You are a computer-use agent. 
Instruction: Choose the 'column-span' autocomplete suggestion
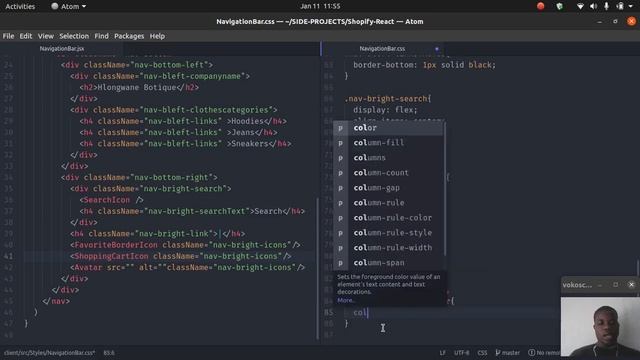389,263
